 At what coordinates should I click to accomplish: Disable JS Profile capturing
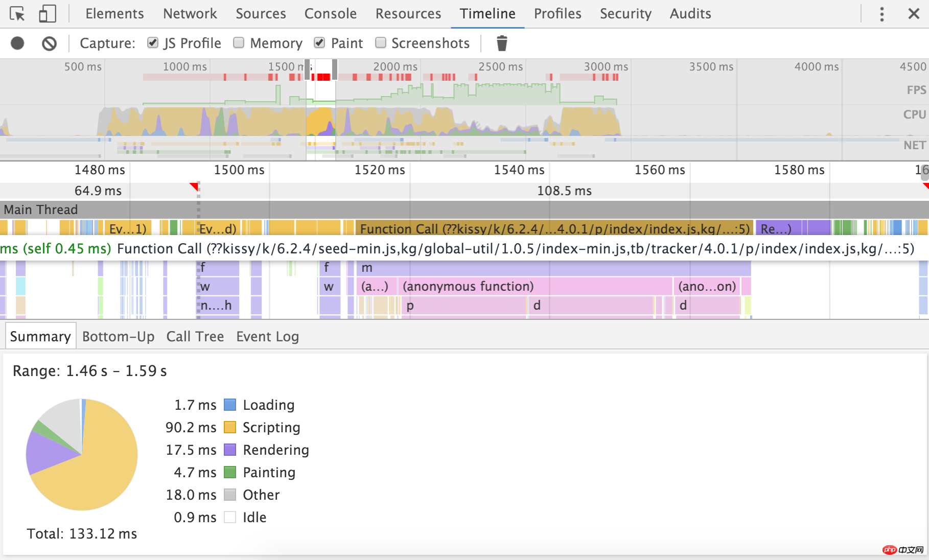click(152, 43)
